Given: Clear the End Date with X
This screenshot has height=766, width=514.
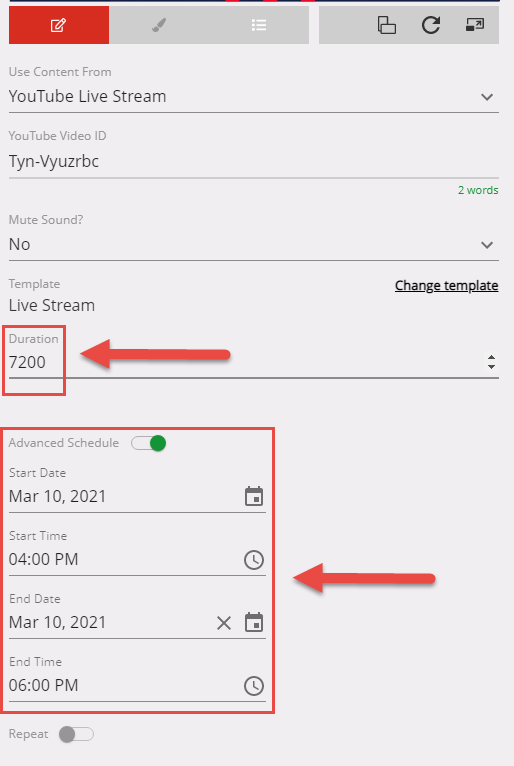Looking at the screenshot, I should click(224, 622).
